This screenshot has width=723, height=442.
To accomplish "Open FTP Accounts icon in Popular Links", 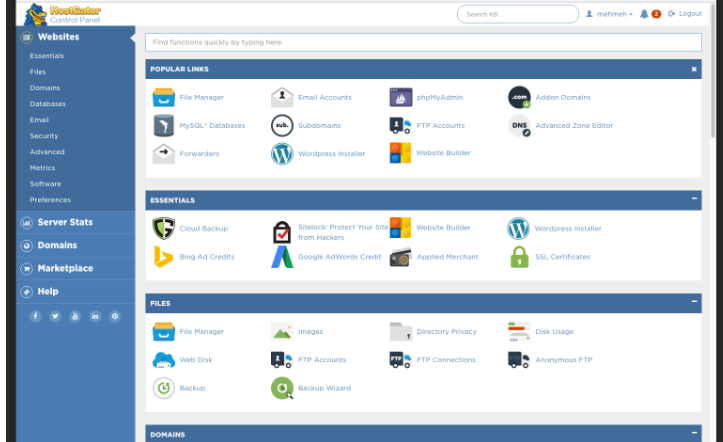I will click(400, 125).
